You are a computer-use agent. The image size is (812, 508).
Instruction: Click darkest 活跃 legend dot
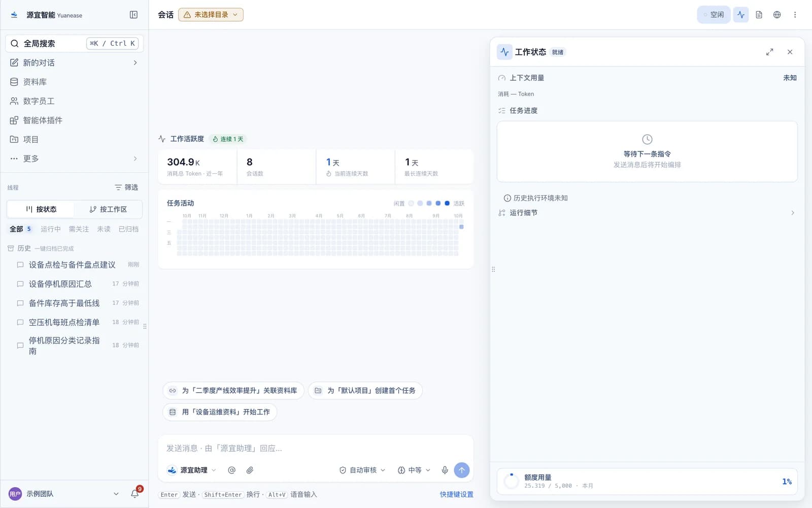[447, 203]
